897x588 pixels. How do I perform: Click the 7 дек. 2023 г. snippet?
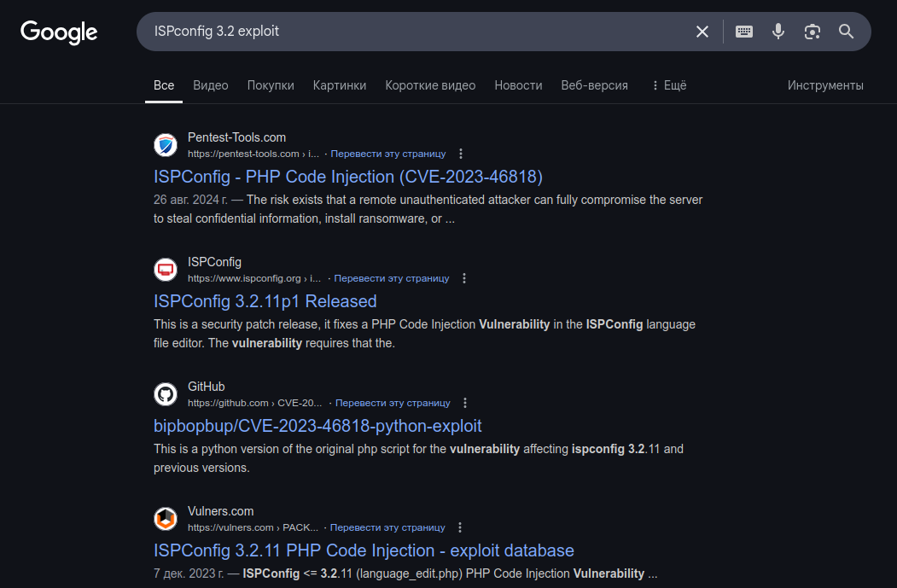405,573
